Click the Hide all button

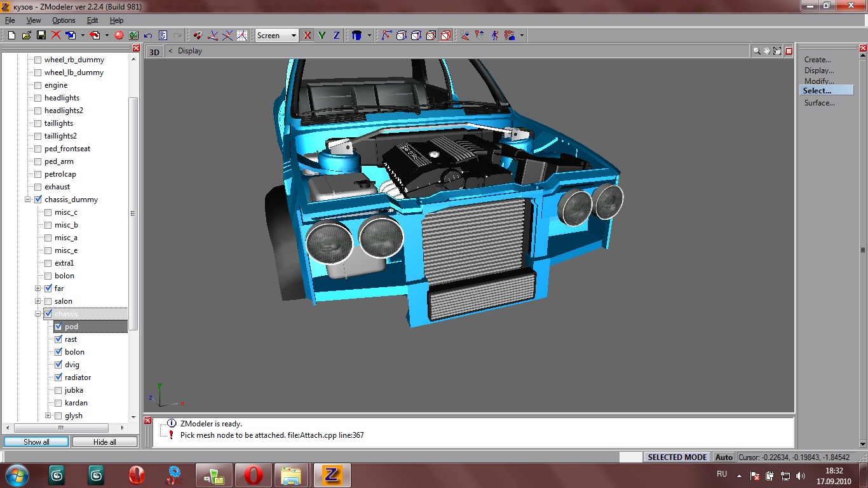(104, 442)
